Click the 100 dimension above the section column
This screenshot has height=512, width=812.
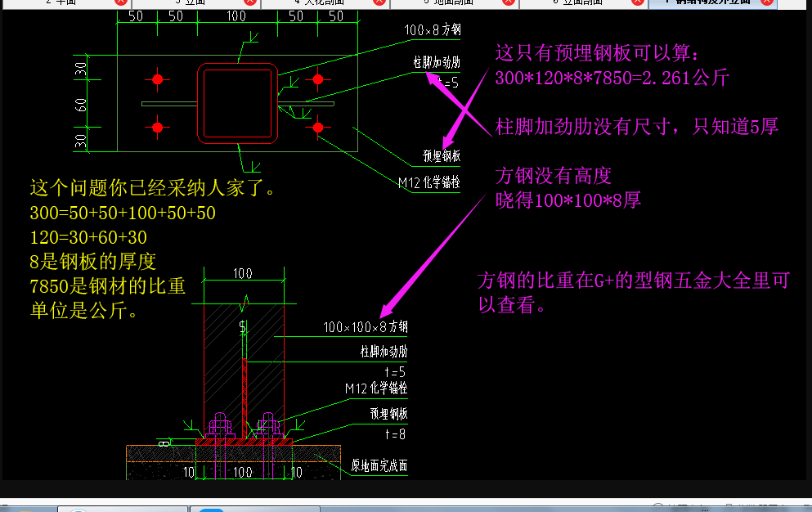click(242, 273)
